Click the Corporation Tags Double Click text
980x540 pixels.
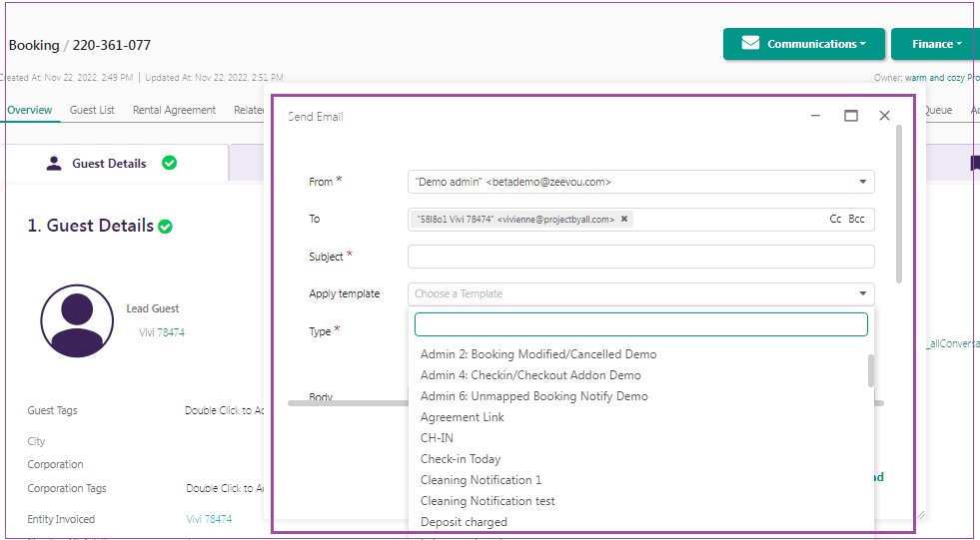click(x=225, y=489)
